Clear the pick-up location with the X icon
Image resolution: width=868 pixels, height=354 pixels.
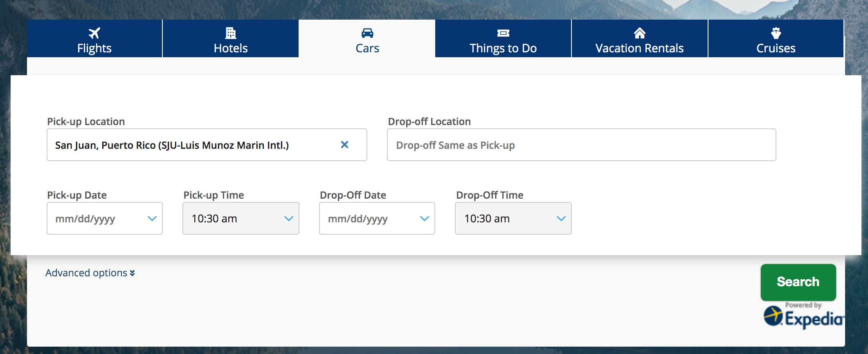point(344,145)
